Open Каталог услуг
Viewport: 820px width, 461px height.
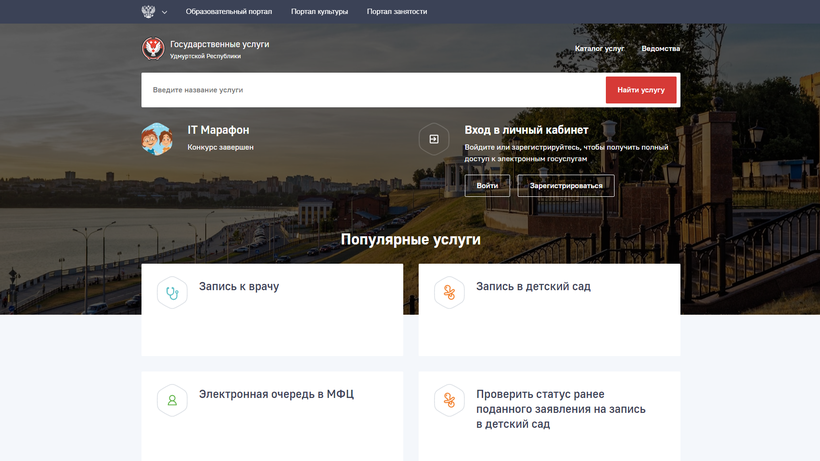pos(599,49)
